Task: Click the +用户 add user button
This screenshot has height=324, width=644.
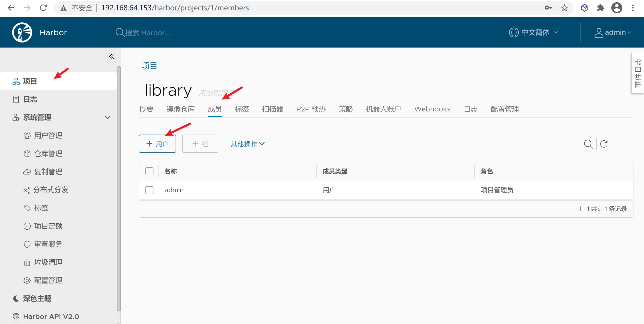Action: pos(157,143)
